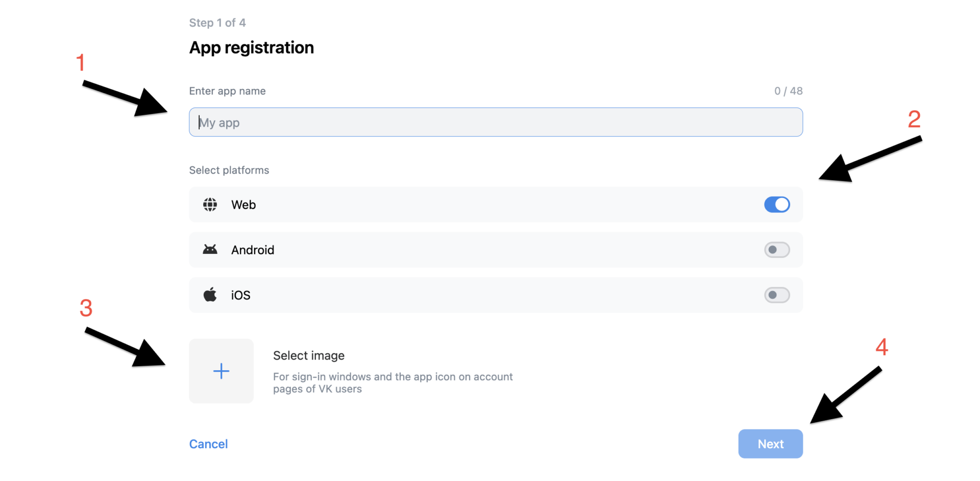
Task: Disable the Web platform toggle
Action: [x=776, y=205]
